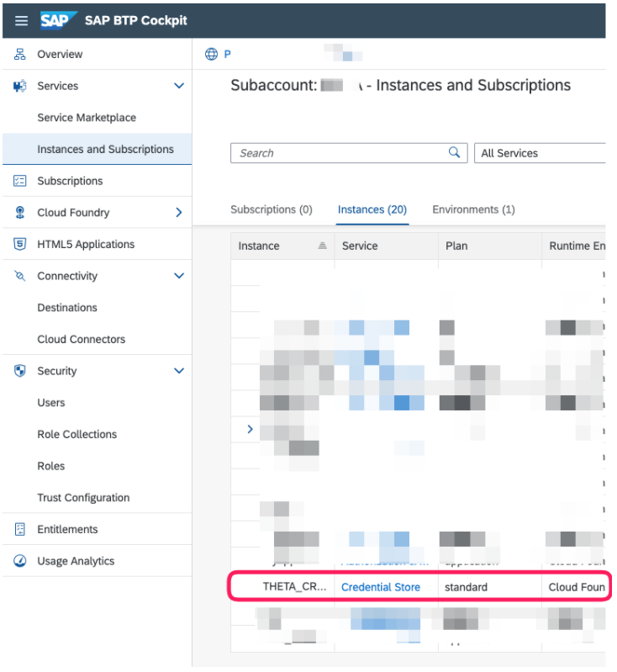Screen dimensions: 617x672
Task: Open Roles under Security
Action: click(97, 466)
